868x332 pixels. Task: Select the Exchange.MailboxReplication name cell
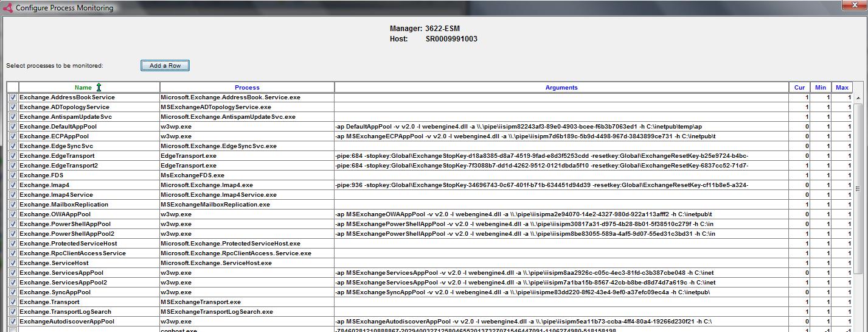(89, 205)
